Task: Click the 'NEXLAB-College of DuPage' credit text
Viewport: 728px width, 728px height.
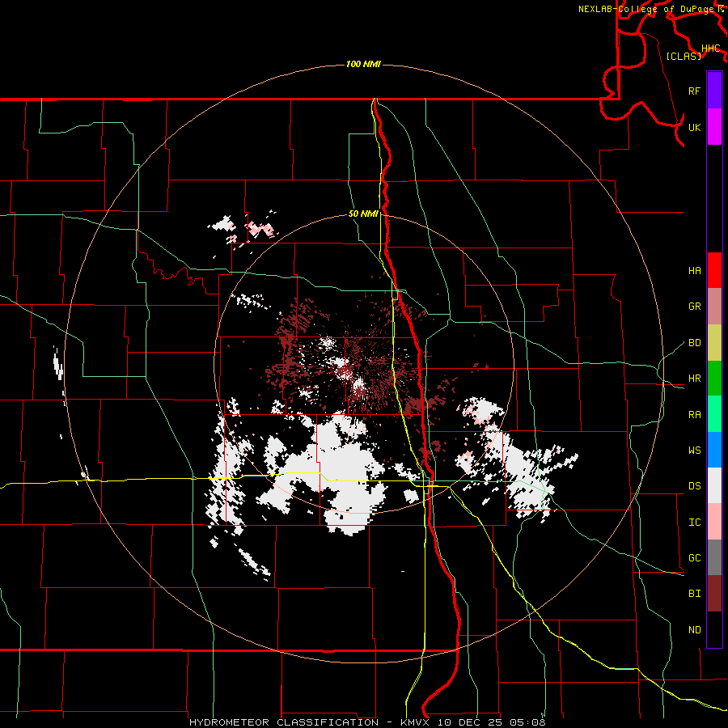Action: coord(646,9)
